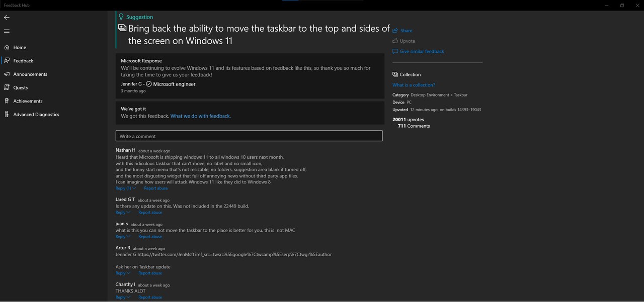
Task: Click the Collection icon in right panel
Action: pos(395,74)
